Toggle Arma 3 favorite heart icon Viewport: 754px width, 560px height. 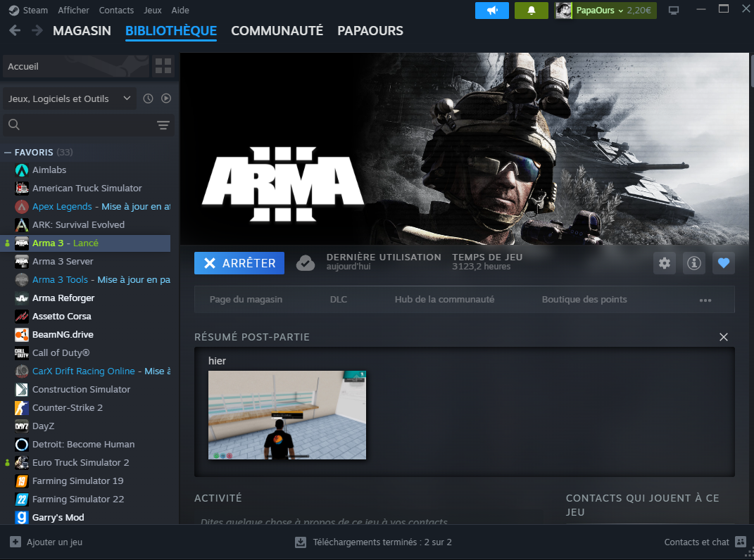[x=723, y=263]
